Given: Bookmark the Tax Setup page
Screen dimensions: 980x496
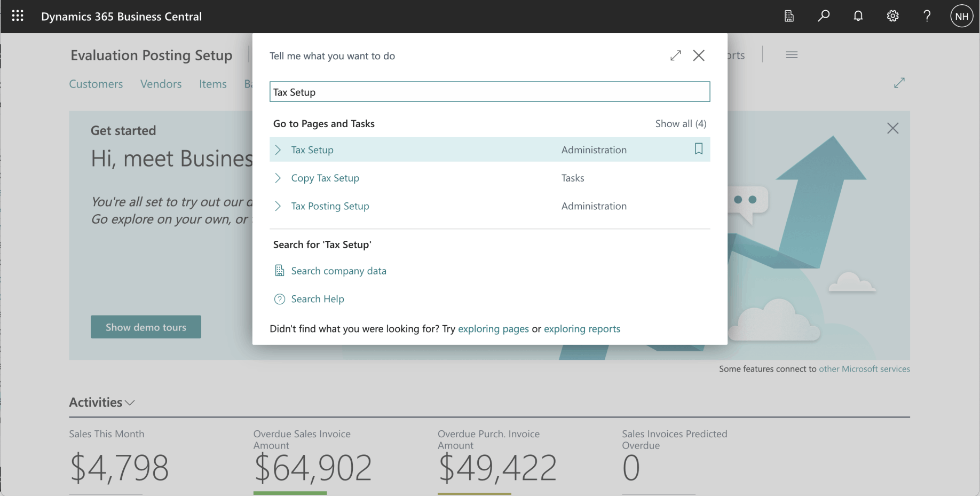Looking at the screenshot, I should tap(698, 149).
